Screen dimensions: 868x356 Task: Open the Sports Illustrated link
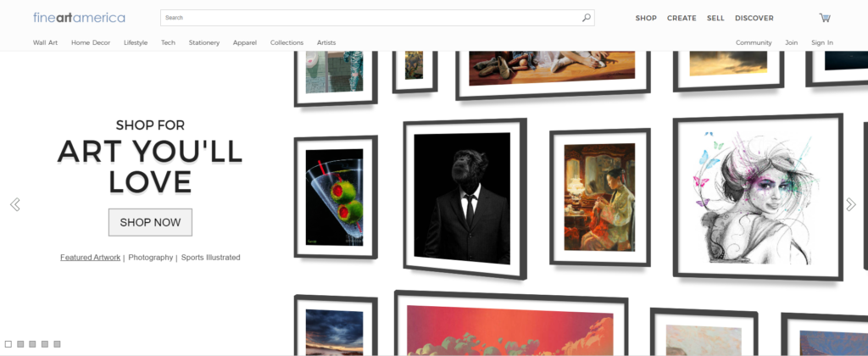coord(211,258)
